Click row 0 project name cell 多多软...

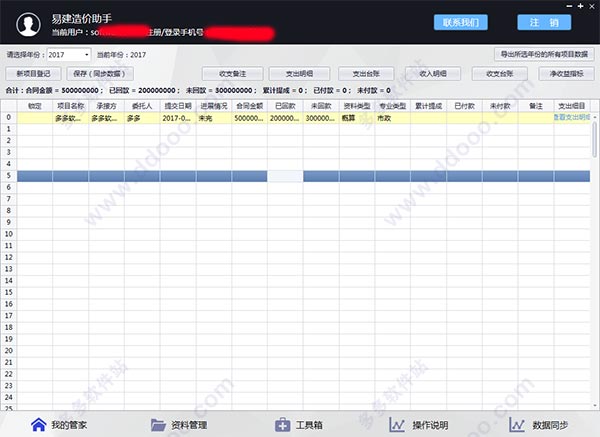click(70, 118)
